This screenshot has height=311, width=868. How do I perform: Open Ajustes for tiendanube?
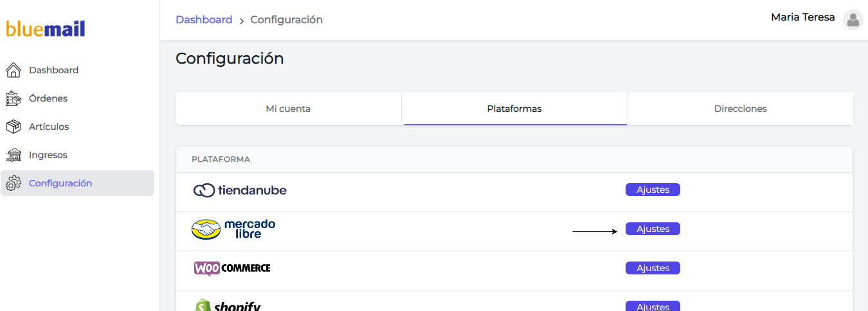click(653, 190)
